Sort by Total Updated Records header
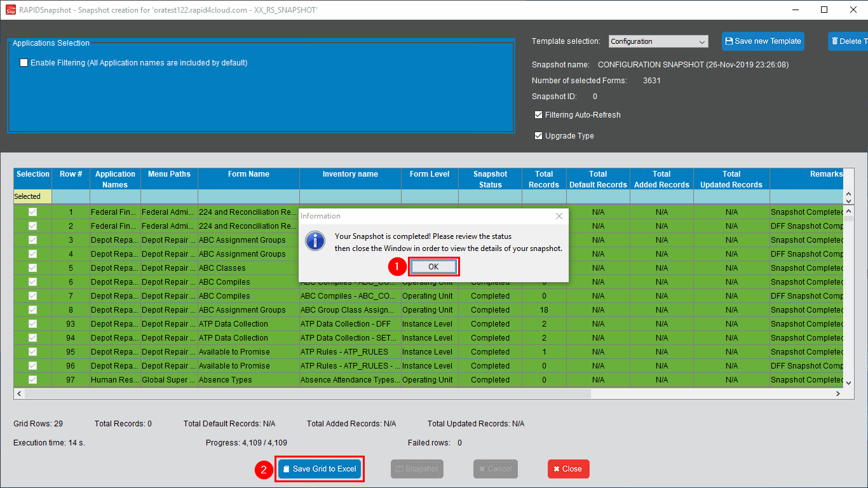 pyautogui.click(x=732, y=179)
